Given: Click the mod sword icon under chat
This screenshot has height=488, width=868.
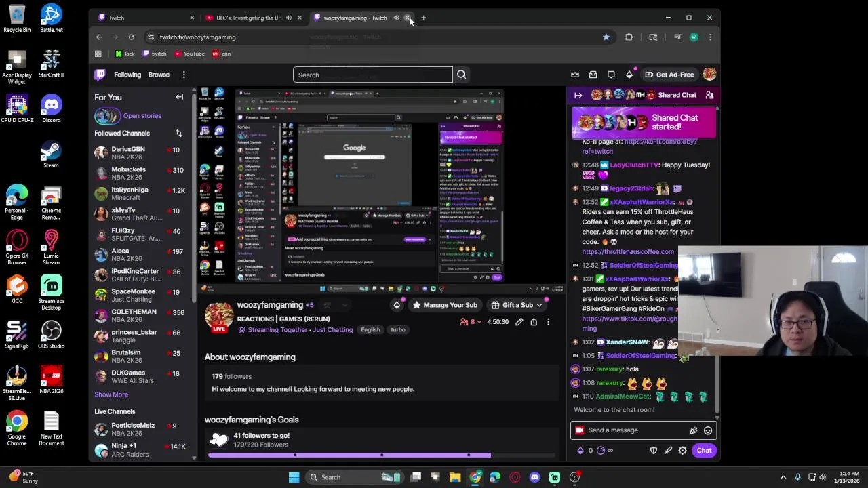Looking at the screenshot, I should pyautogui.click(x=668, y=451).
